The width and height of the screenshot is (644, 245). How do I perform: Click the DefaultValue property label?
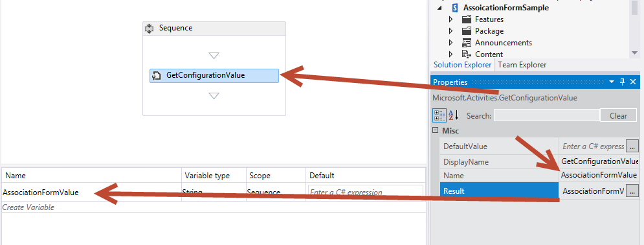tap(465, 146)
